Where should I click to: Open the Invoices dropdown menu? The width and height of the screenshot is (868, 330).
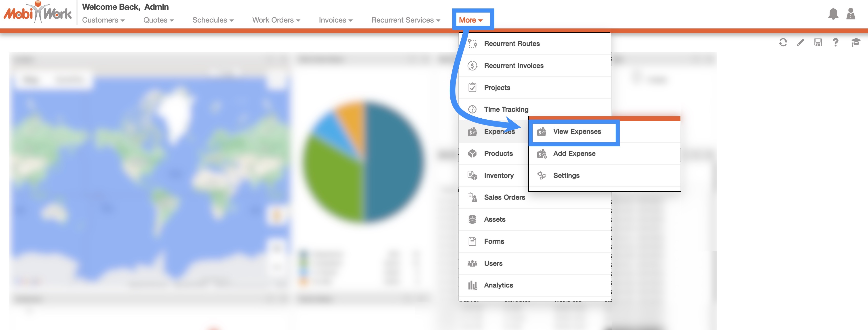tap(335, 20)
